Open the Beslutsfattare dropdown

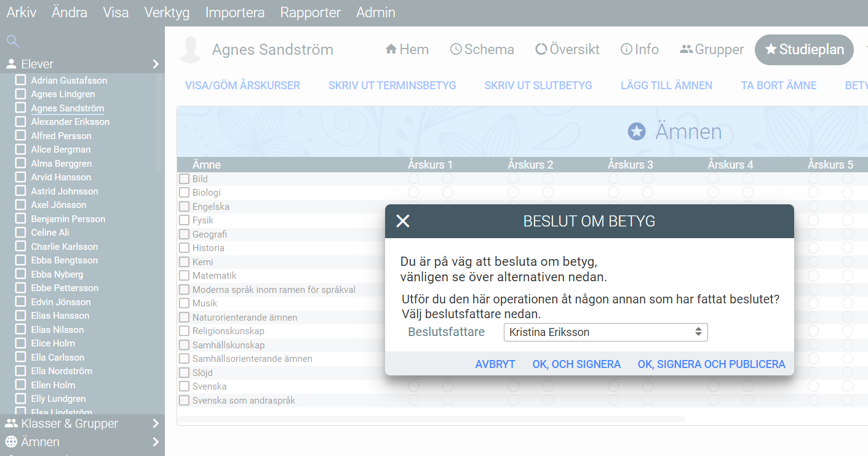coord(605,332)
